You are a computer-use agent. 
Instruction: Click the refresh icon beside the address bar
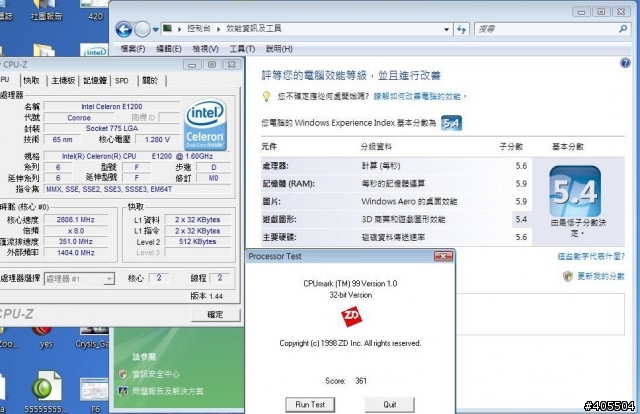(x=462, y=29)
